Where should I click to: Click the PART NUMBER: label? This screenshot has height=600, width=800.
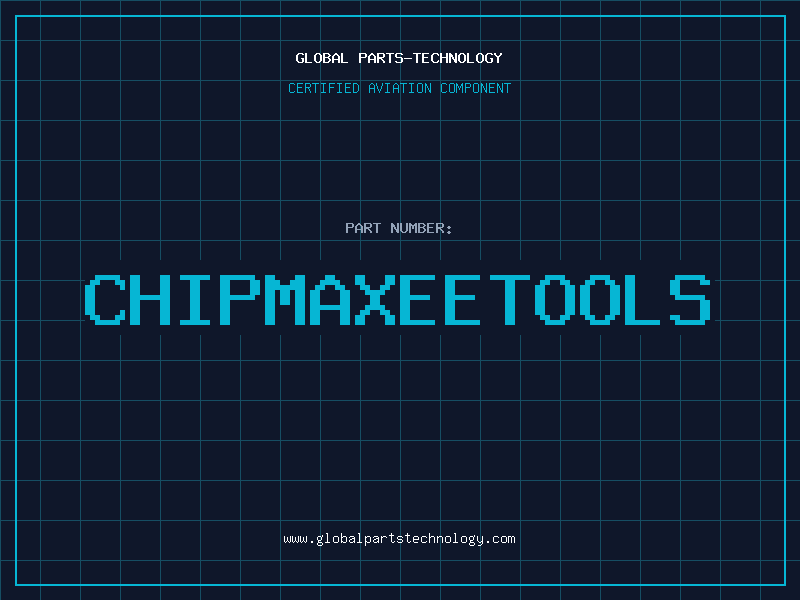[399, 228]
